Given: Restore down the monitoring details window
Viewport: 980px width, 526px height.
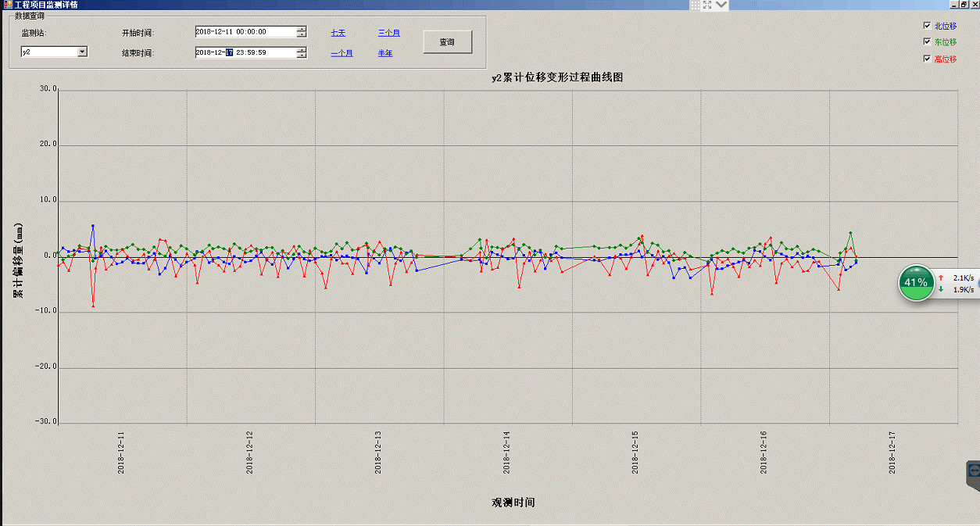Looking at the screenshot, I should [964, 5].
